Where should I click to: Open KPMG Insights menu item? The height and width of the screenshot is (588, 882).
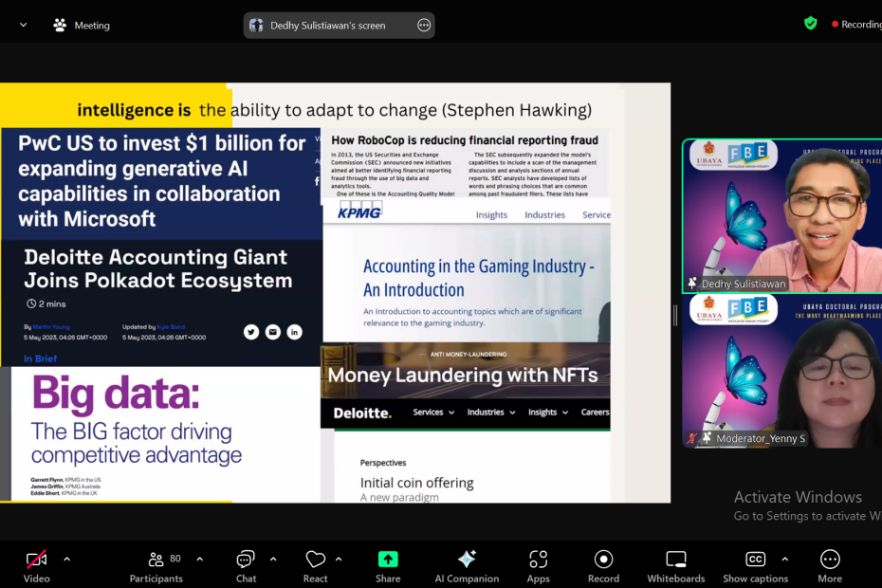coord(491,215)
